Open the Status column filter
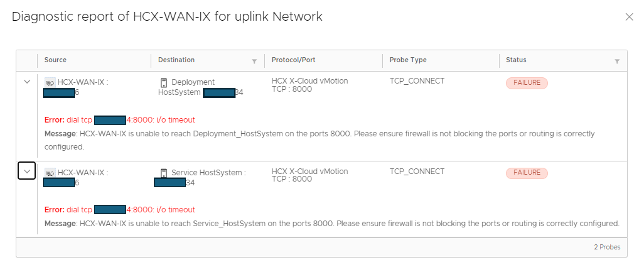The width and height of the screenshot is (644, 267). tap(617, 61)
